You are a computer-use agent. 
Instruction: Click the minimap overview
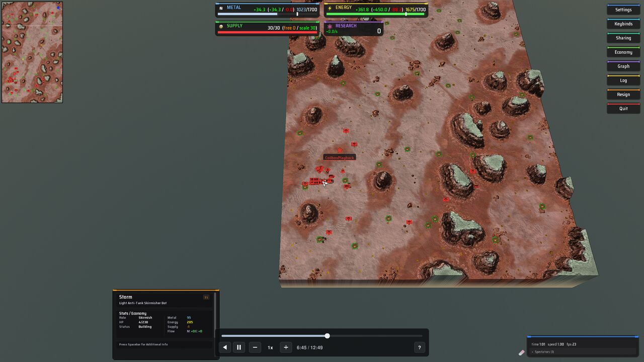(x=32, y=52)
